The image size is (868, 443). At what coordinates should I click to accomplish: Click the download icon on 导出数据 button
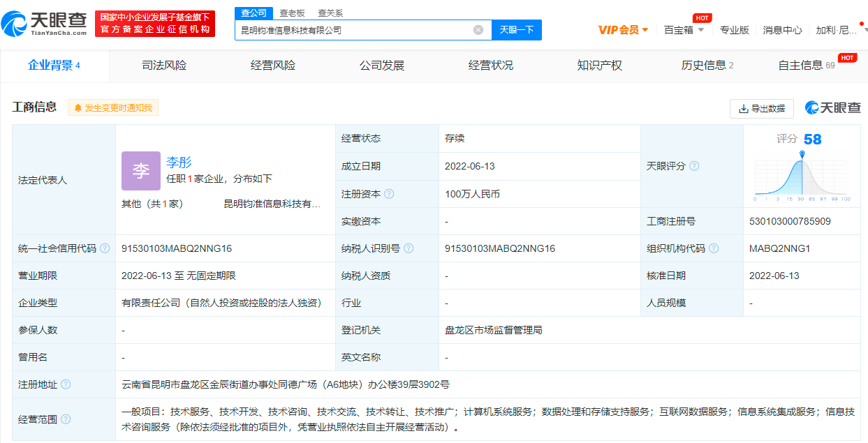[744, 109]
